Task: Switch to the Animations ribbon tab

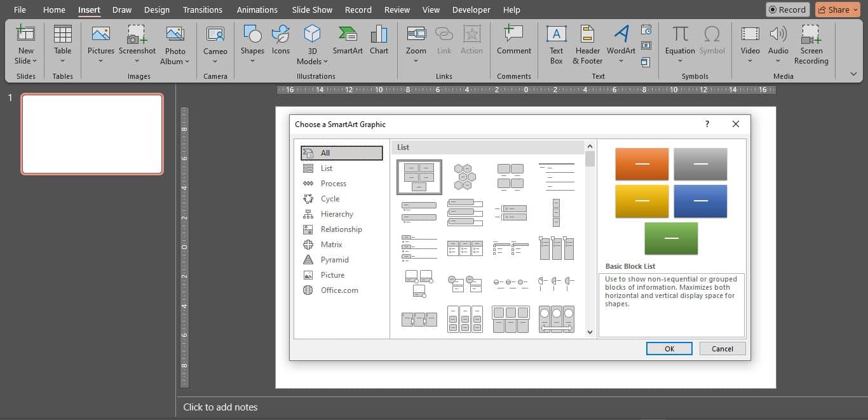Action: 257,10
